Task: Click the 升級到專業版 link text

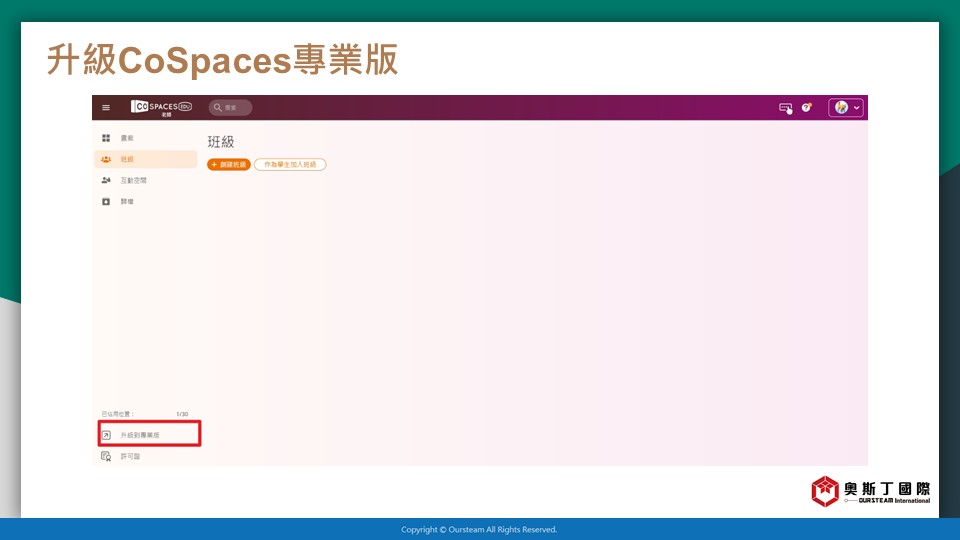Action: coord(140,435)
